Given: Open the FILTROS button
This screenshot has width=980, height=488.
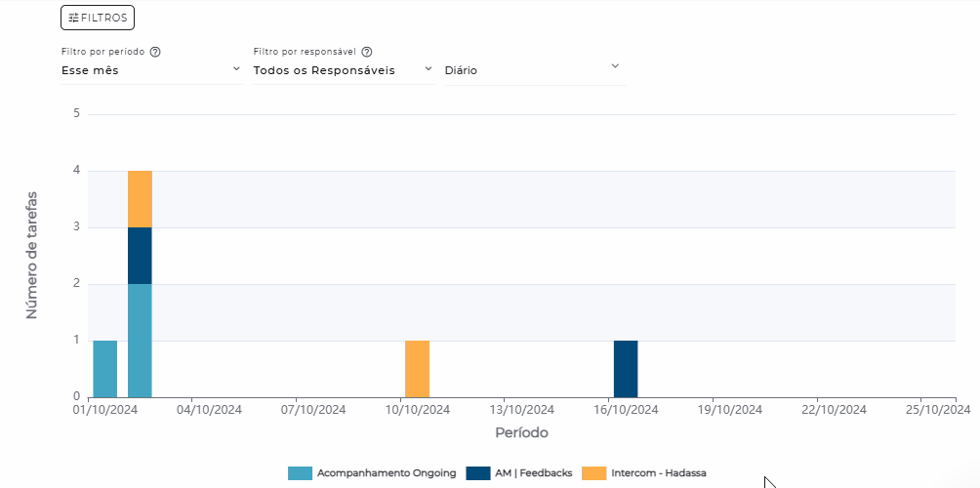Looking at the screenshot, I should coord(98,19).
